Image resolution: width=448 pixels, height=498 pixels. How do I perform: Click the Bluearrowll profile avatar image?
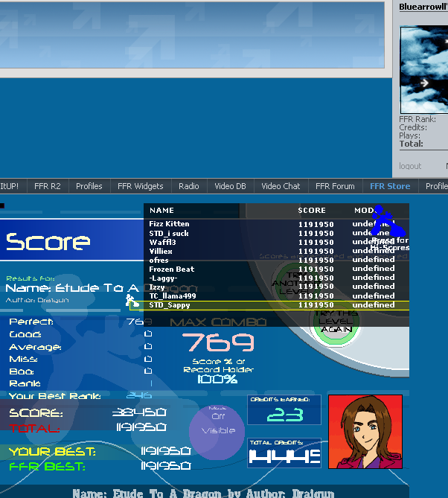tap(423, 68)
